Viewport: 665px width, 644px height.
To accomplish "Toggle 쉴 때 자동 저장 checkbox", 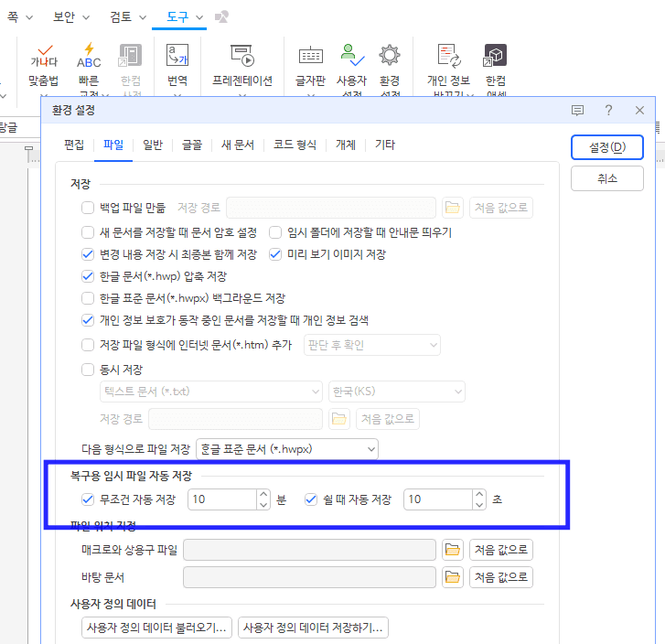I will pos(311,499).
